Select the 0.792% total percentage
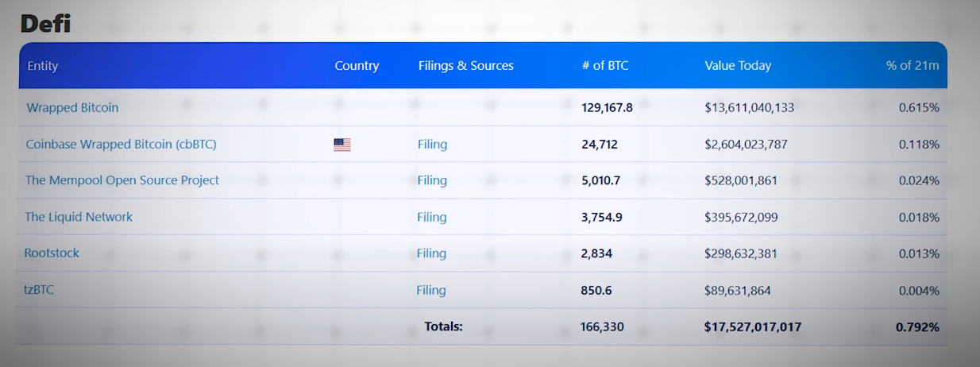The height and width of the screenshot is (367, 980). (x=918, y=326)
